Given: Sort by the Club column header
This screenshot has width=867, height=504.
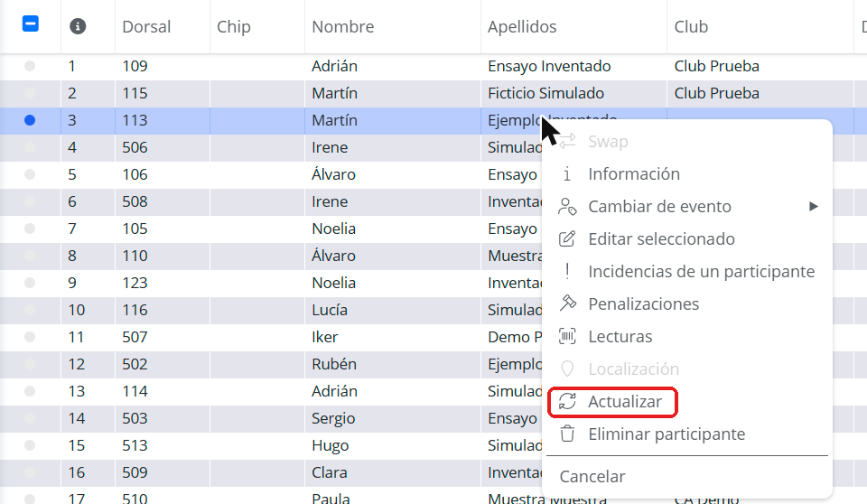Looking at the screenshot, I should pos(691,26).
